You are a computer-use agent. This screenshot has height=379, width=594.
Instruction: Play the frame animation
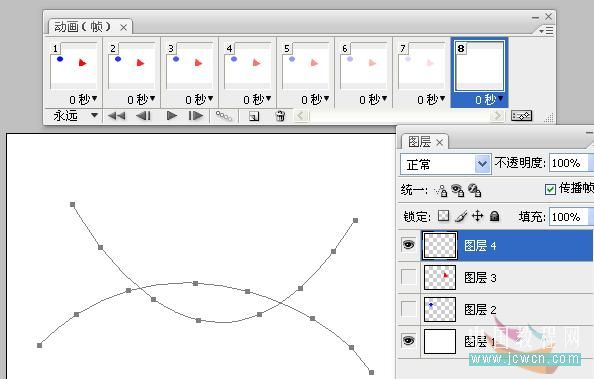click(172, 116)
